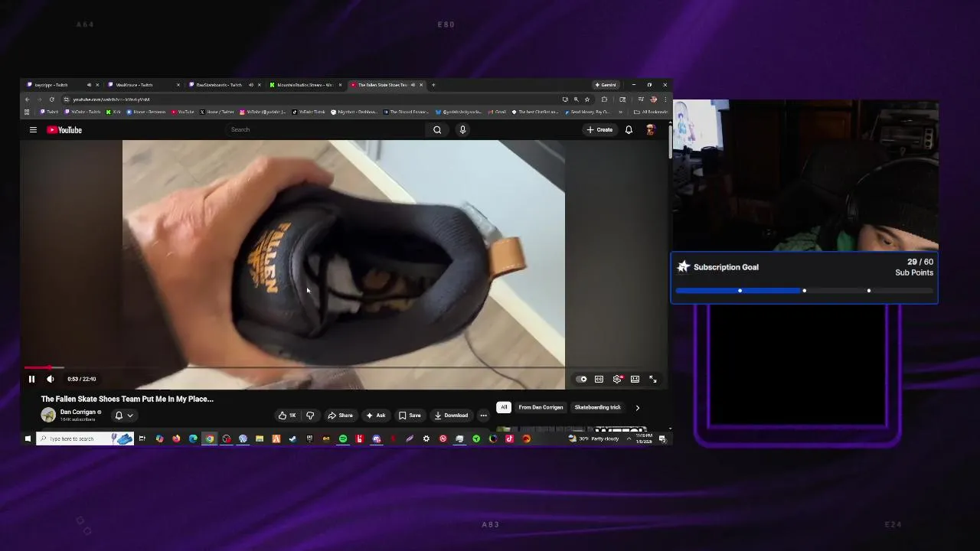Switch to the MaukYouse Twitch browser tab
Image resolution: width=980 pixels, height=551 pixels.
144,85
